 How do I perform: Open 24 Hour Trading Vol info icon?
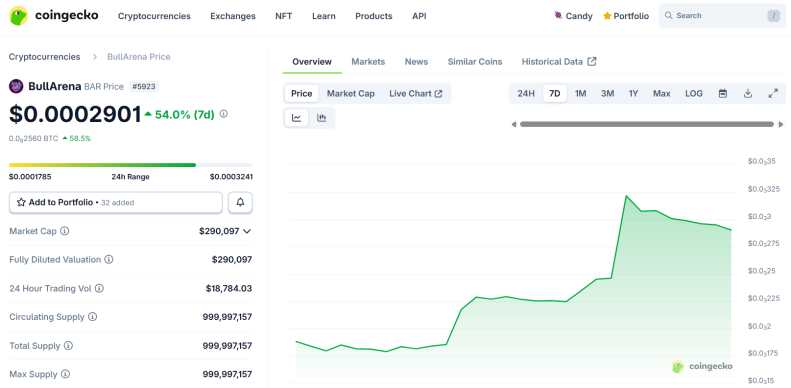(x=99, y=289)
